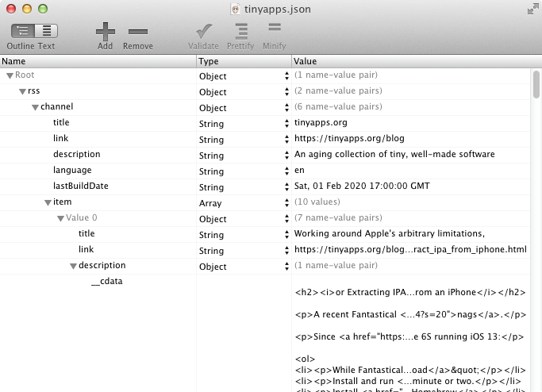Switch to Outline view mode
The height and width of the screenshot is (392, 542).
[x=23, y=32]
